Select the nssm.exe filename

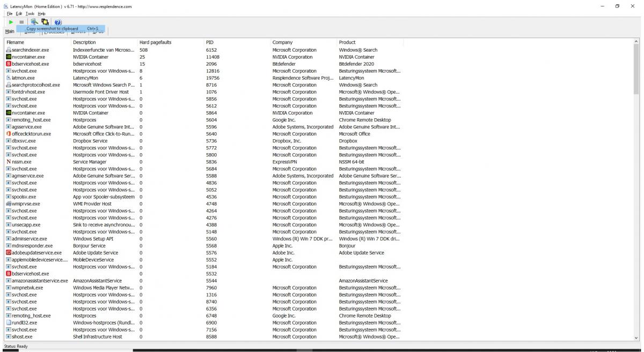[x=21, y=162]
